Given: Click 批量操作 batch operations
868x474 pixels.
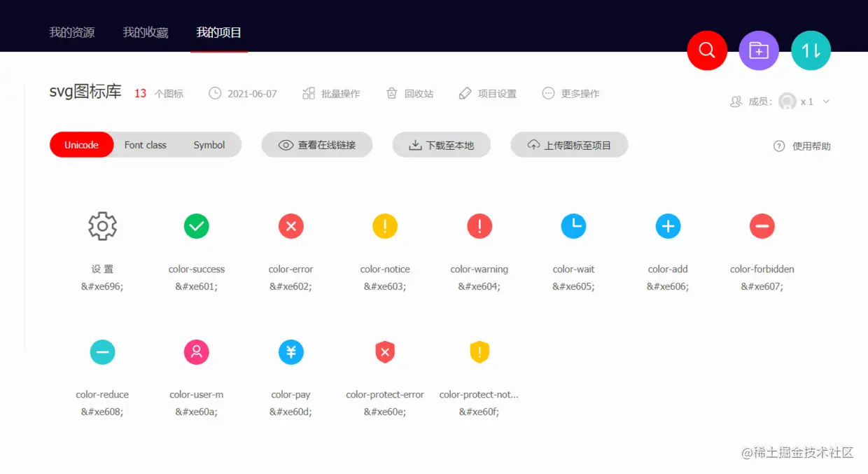Looking at the screenshot, I should pyautogui.click(x=331, y=93).
